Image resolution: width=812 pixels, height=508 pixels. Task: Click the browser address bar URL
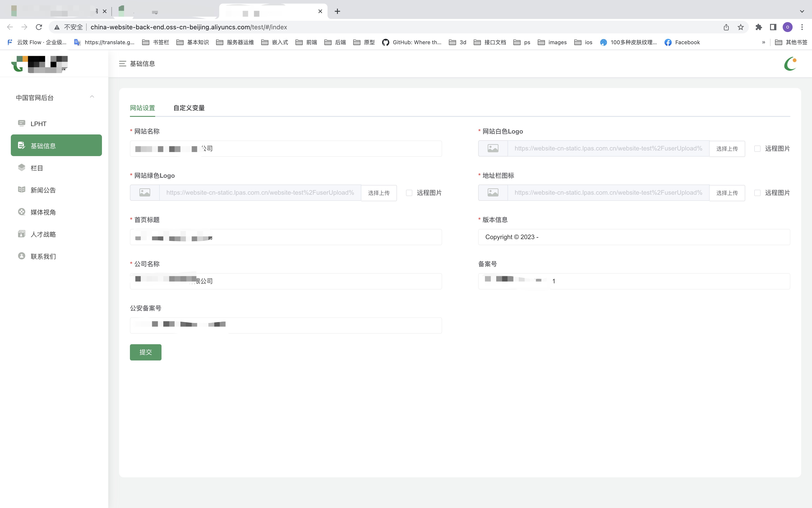pyautogui.click(x=189, y=27)
